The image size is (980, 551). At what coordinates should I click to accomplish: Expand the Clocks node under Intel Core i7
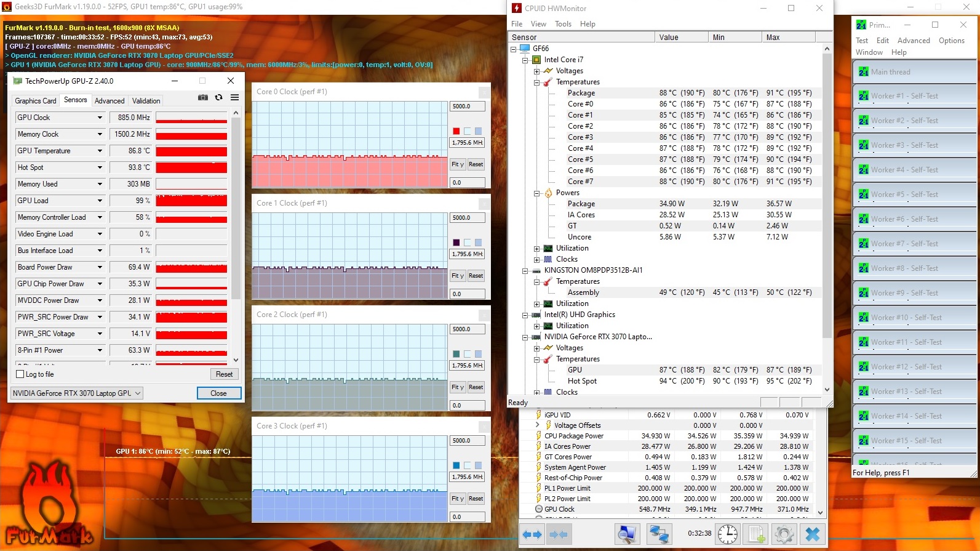click(x=536, y=260)
